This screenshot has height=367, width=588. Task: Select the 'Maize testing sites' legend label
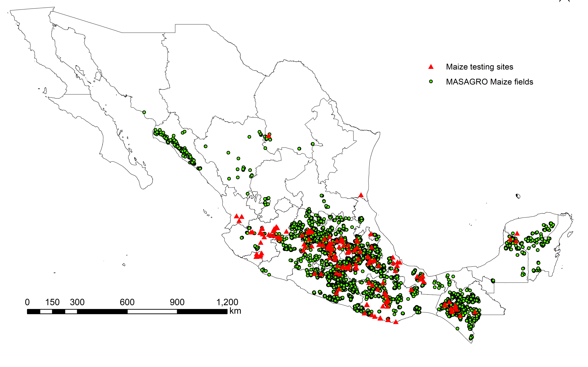point(479,67)
